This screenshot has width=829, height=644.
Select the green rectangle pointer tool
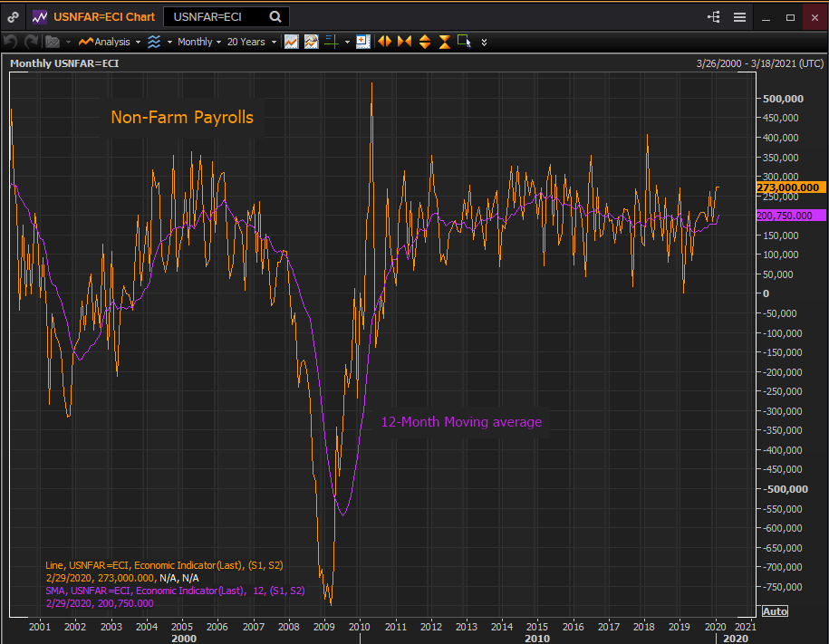tap(464, 42)
